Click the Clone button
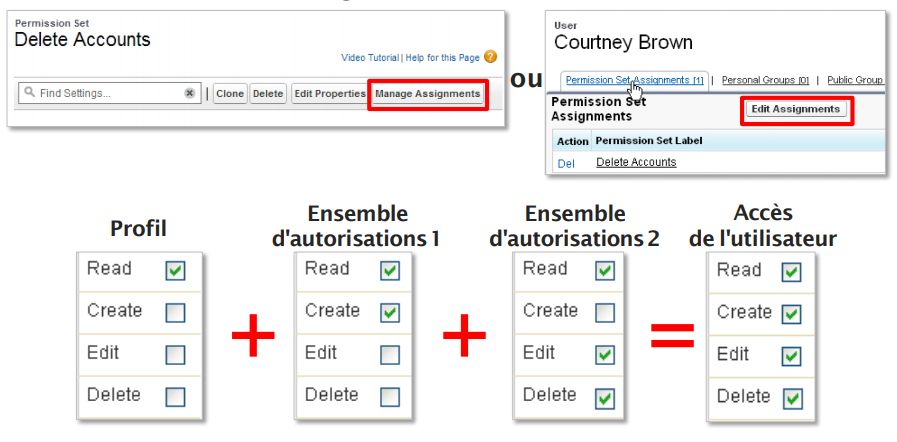The height and width of the screenshot is (442, 897). pos(230,93)
